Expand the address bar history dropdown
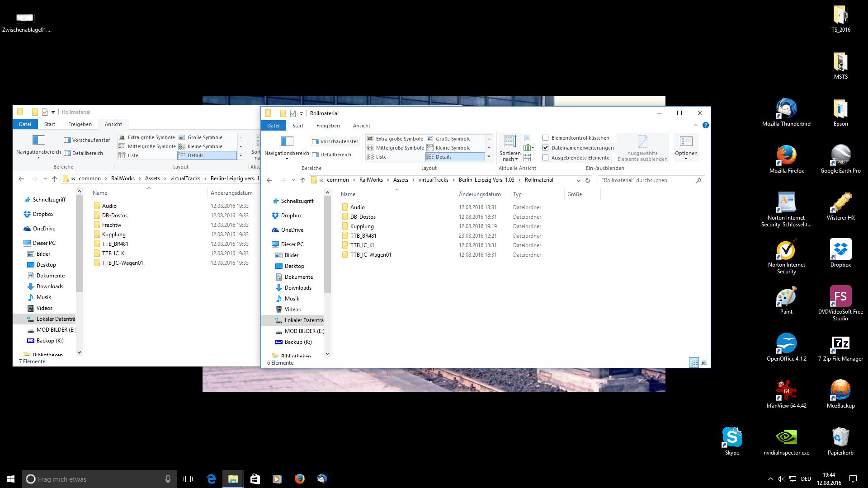This screenshot has height=488, width=868. click(x=578, y=180)
